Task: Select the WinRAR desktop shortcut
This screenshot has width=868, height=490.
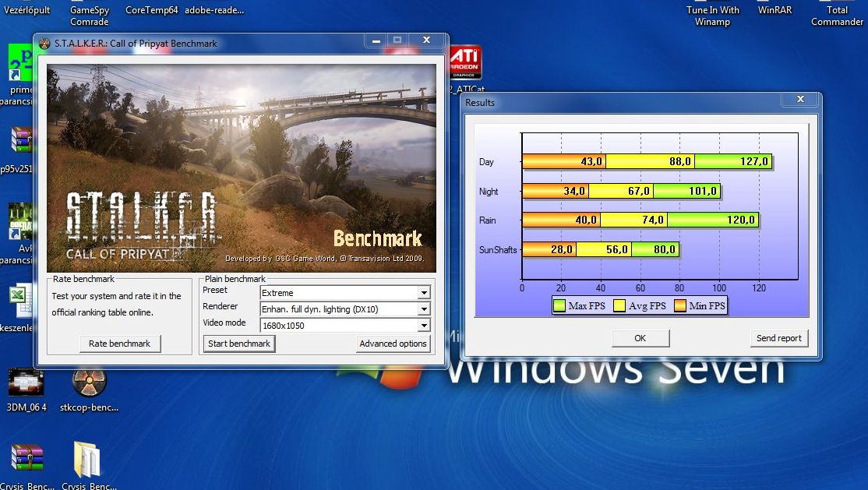Action: pyautogui.click(x=774, y=10)
